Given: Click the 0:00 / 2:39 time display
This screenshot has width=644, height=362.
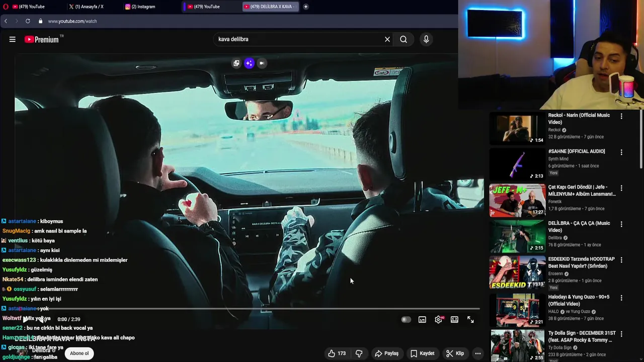Looking at the screenshot, I should click(69, 319).
